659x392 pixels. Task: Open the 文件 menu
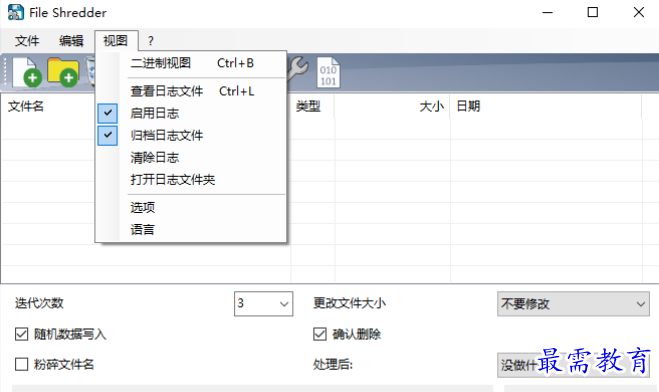click(27, 41)
